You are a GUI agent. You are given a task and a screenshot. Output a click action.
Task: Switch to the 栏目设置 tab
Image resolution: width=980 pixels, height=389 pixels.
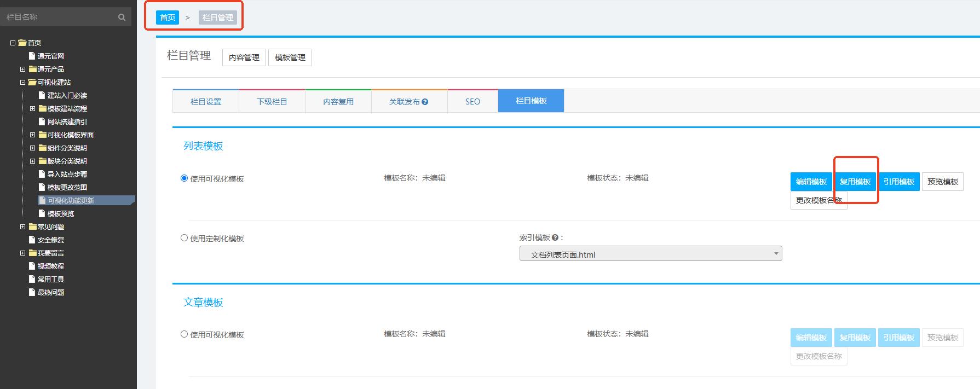coord(206,102)
